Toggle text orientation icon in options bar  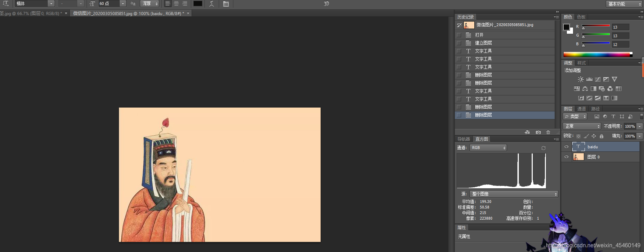pyautogui.click(x=6, y=3)
